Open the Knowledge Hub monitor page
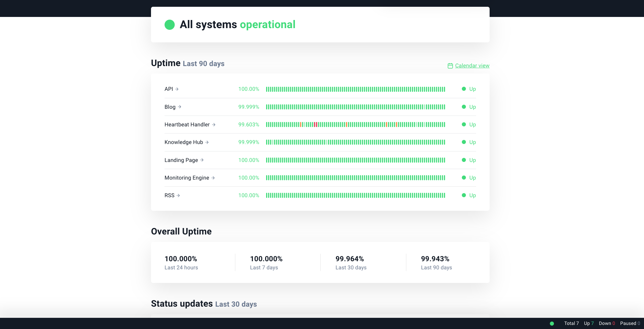The image size is (644, 329). pyautogui.click(x=184, y=142)
